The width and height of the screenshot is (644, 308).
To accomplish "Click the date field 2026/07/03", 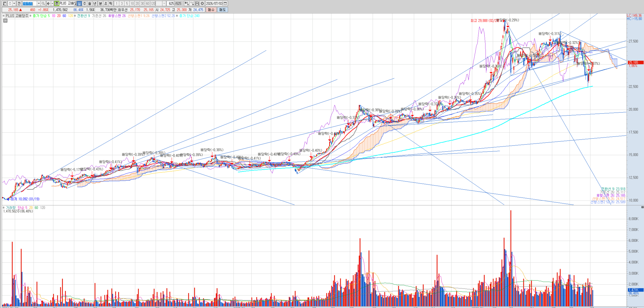I will pyautogui.click(x=214, y=3).
